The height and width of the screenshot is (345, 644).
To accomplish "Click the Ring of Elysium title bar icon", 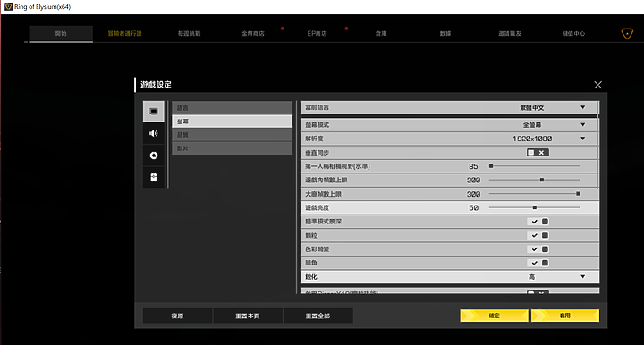I will [x=8, y=6].
